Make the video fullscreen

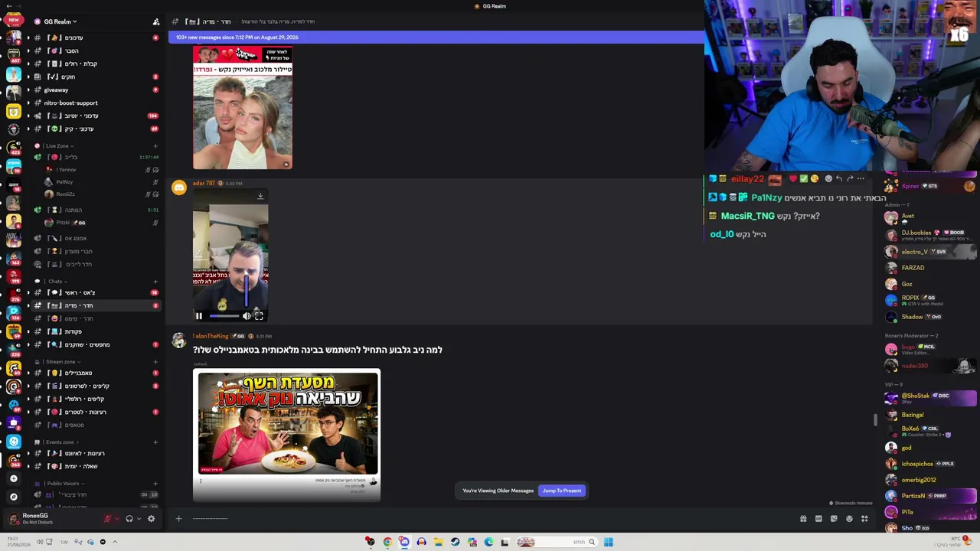pyautogui.click(x=259, y=315)
